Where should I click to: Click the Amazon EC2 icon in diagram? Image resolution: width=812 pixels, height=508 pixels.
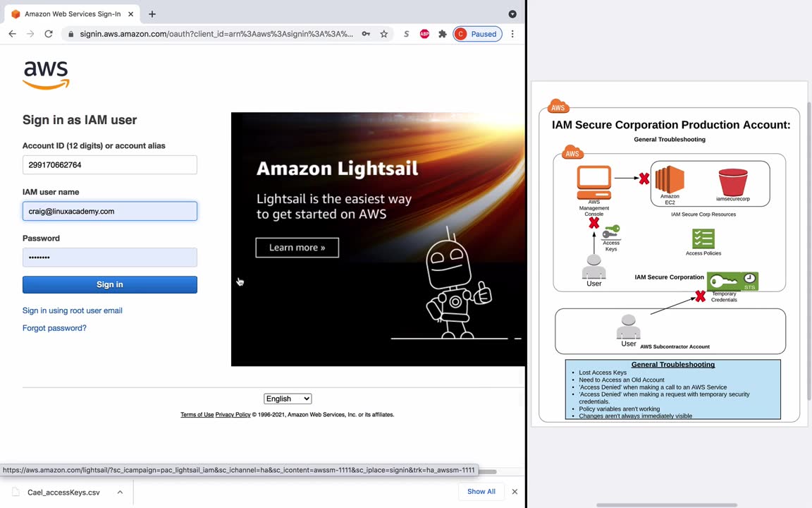click(670, 179)
